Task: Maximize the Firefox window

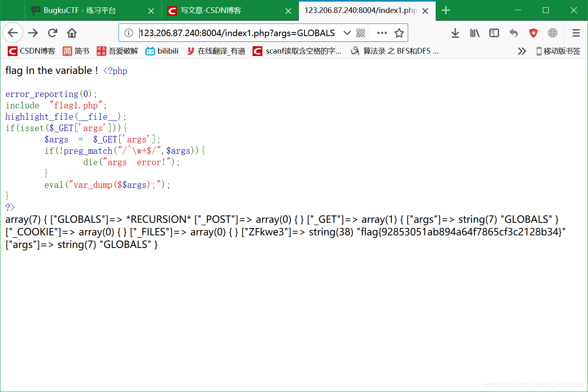Action: [x=546, y=10]
